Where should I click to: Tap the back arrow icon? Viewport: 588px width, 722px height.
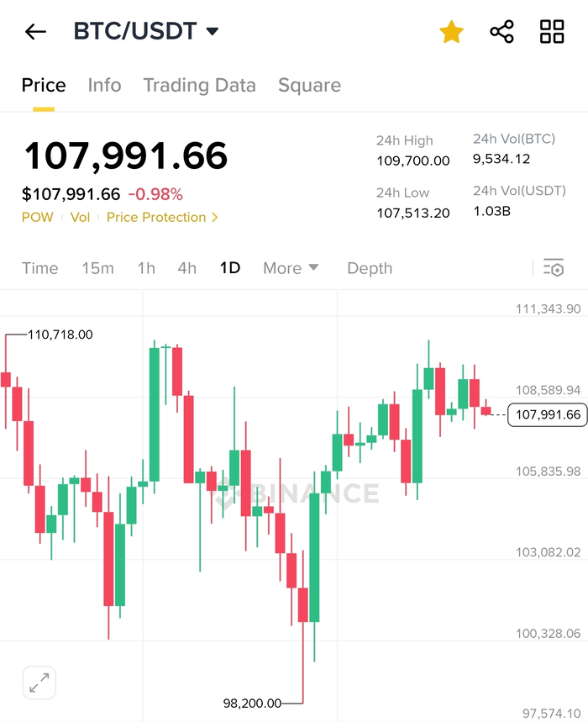[35, 32]
